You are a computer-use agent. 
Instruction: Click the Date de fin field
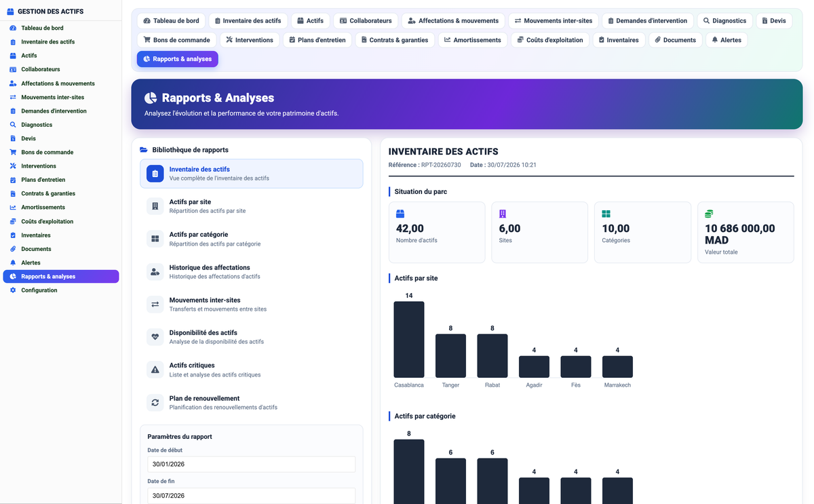(252, 496)
